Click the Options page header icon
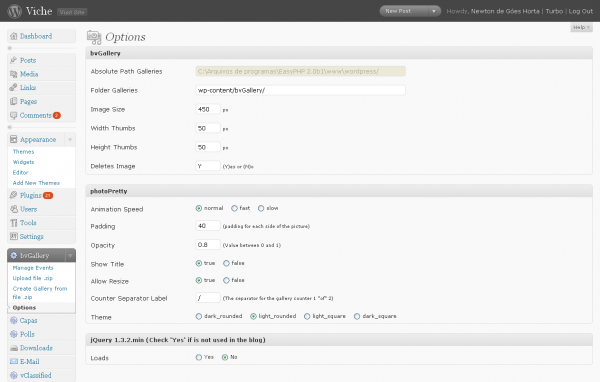 pos(94,37)
